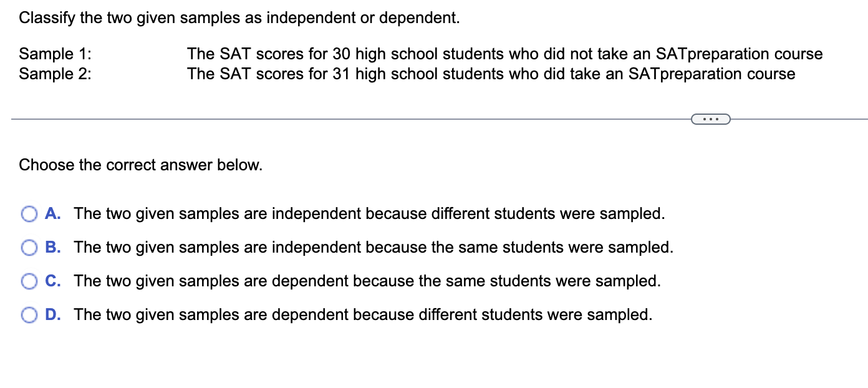
Task: Click answer option C text
Action: [x=367, y=281]
